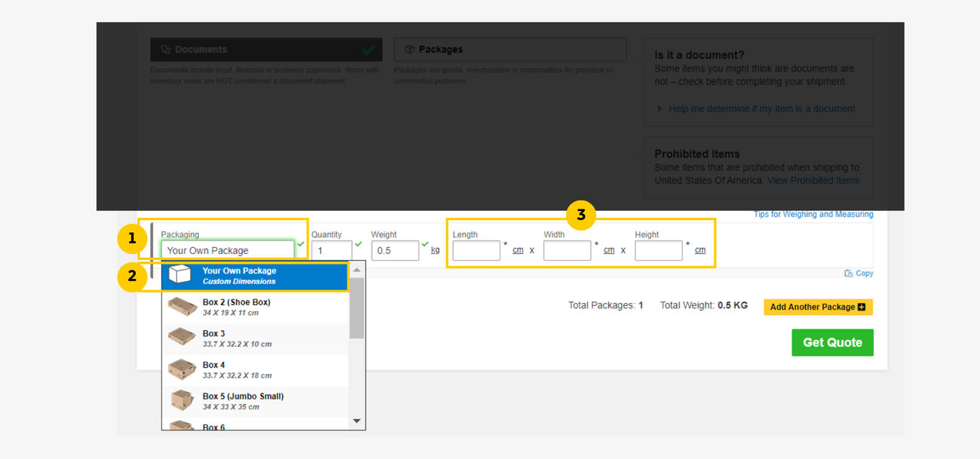Click the Copy icon above the package totals

(850, 273)
